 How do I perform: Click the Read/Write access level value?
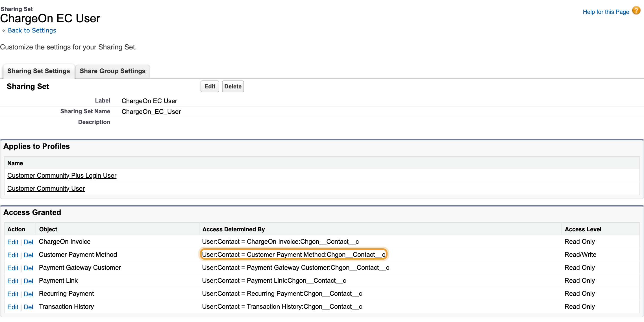580,255
